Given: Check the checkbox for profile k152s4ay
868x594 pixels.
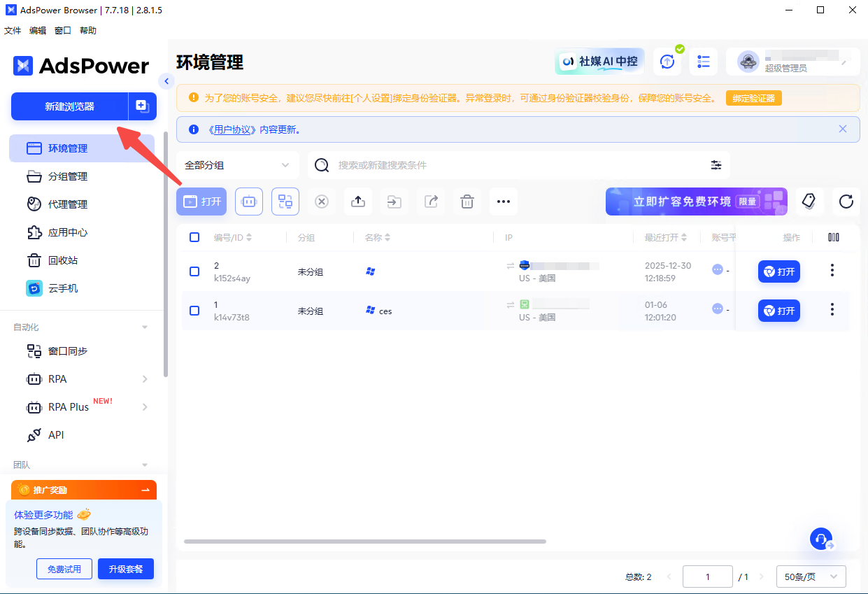Looking at the screenshot, I should (194, 271).
